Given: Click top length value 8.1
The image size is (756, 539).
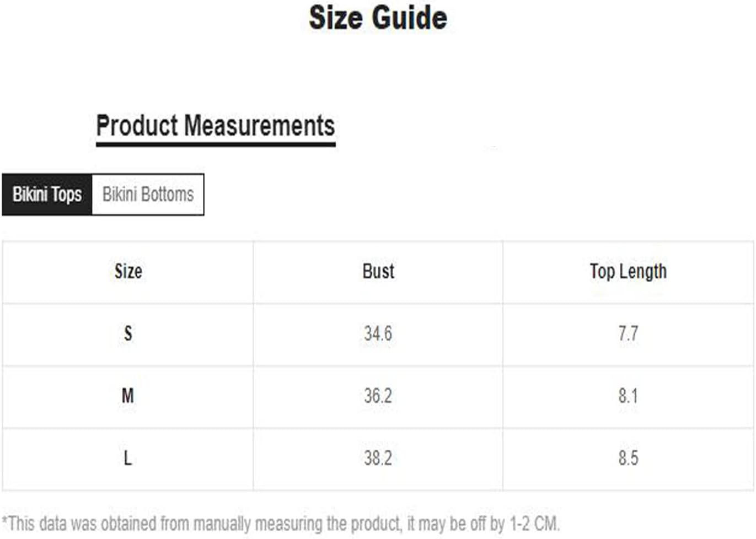Looking at the screenshot, I should [x=628, y=396].
